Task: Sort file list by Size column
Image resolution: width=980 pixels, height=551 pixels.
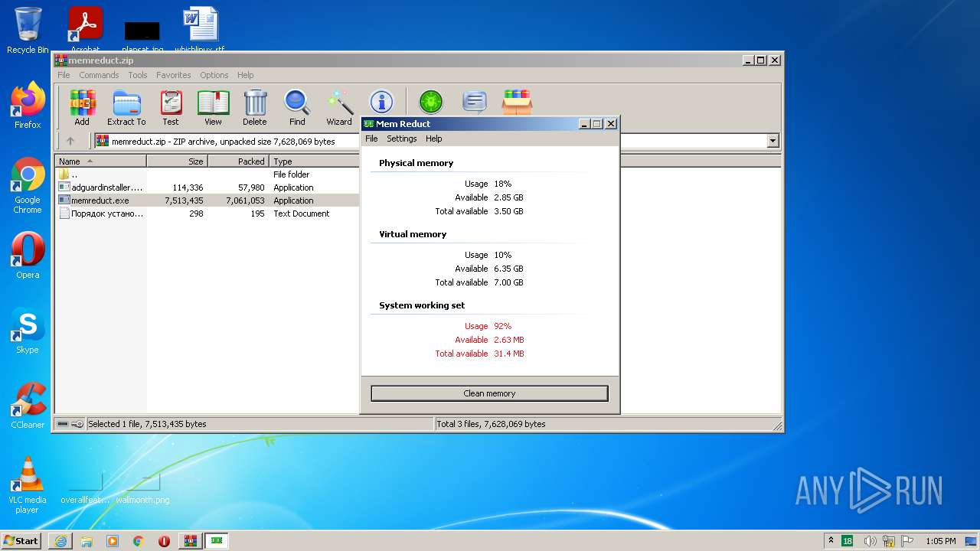Action: coord(177,161)
